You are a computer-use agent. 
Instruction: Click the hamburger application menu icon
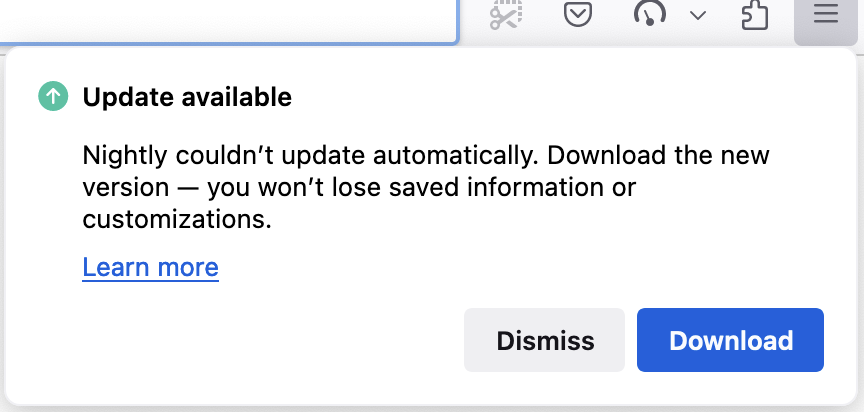pos(825,16)
